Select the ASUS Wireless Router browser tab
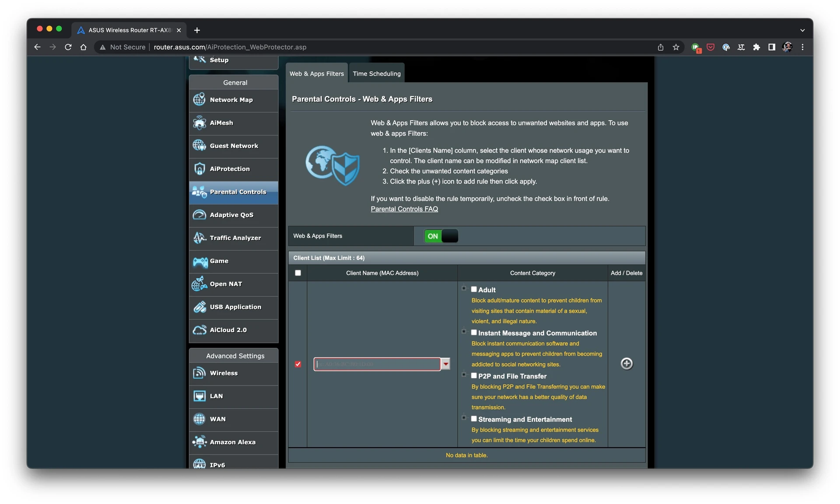Image resolution: width=840 pixels, height=504 pixels. point(129,30)
